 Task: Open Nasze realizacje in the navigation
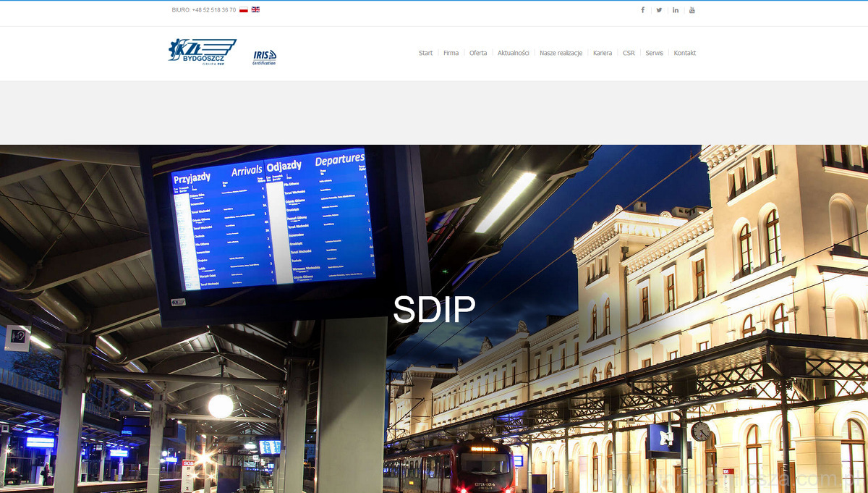pyautogui.click(x=561, y=53)
